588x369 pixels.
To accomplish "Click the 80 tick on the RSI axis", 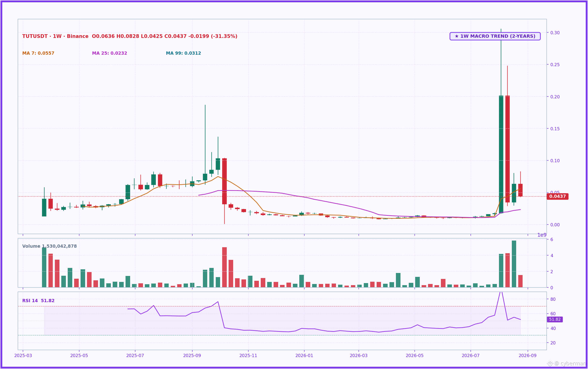I will coord(553,299).
